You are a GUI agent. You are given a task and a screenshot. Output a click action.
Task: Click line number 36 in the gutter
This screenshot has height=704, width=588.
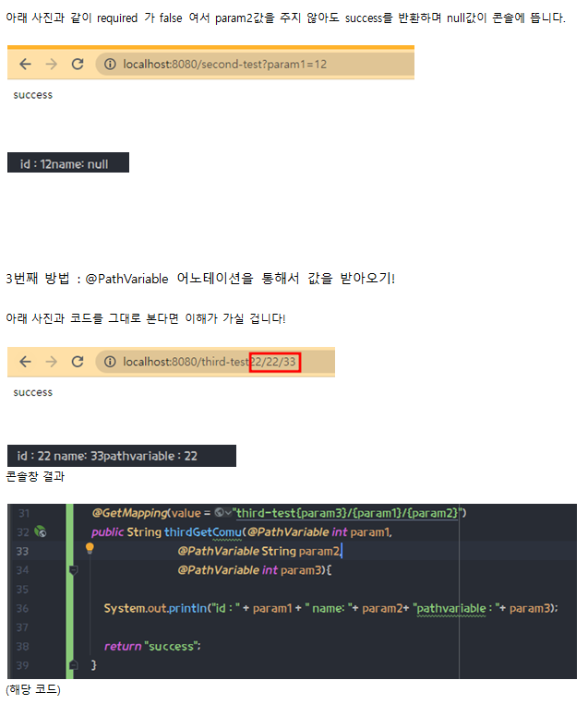pyautogui.click(x=22, y=608)
